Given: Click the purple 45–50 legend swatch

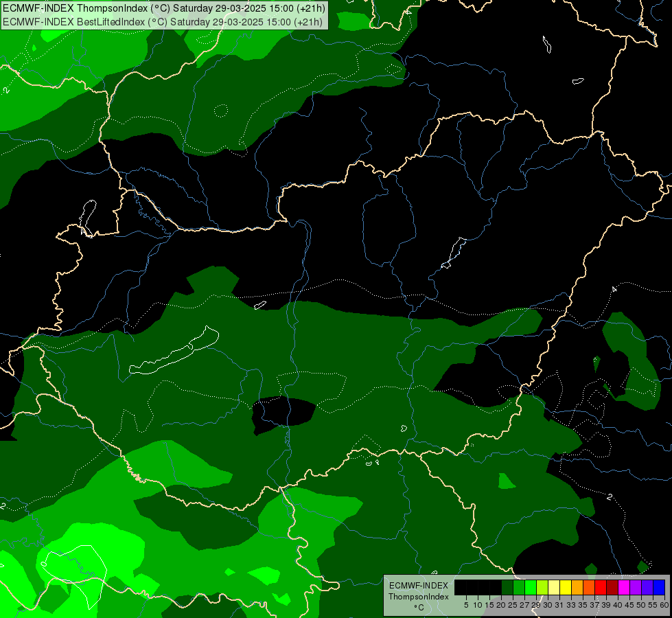Looking at the screenshot, I should (636, 587).
